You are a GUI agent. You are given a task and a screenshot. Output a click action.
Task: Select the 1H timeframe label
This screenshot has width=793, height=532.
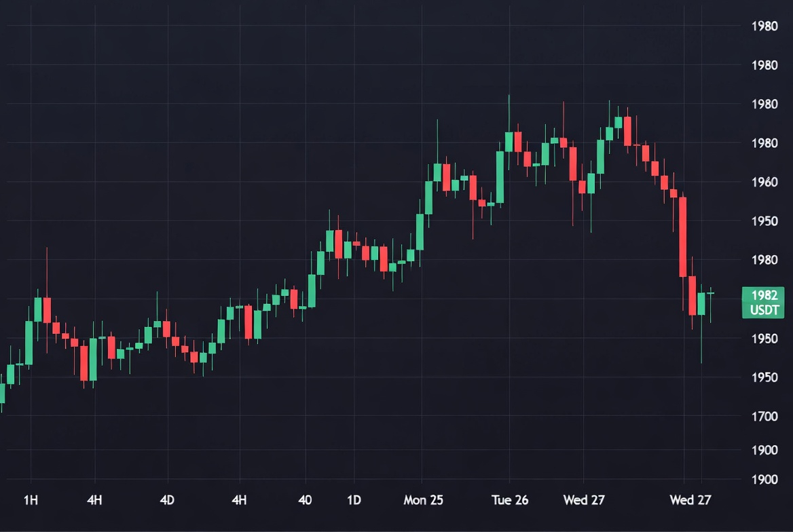click(x=31, y=500)
